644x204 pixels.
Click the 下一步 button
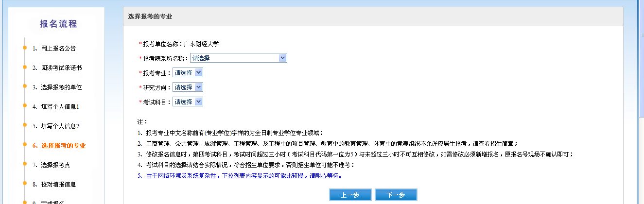396,195
